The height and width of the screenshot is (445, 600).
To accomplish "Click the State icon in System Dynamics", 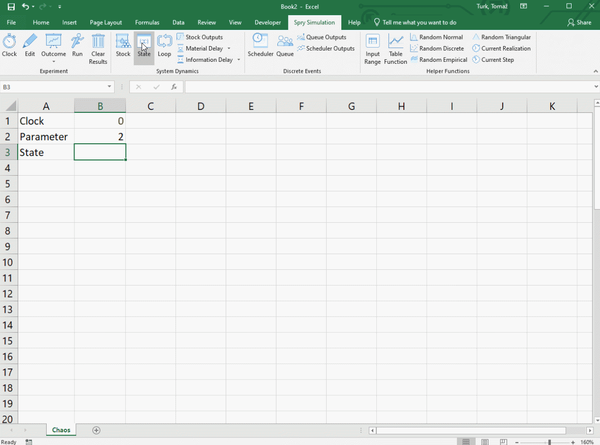I will point(144,45).
